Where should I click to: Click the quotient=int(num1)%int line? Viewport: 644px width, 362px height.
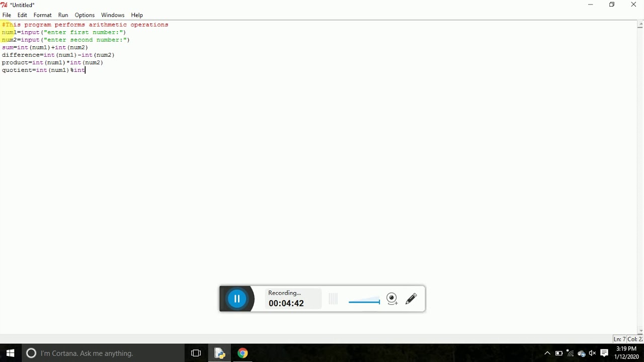[x=44, y=70]
